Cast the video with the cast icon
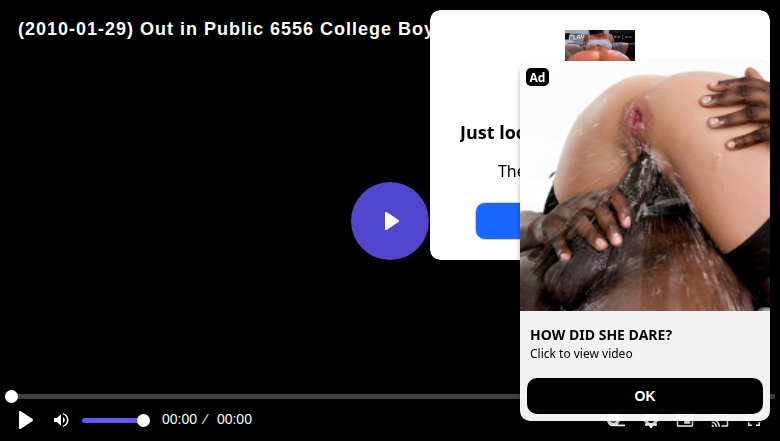The image size is (780, 441). click(x=719, y=423)
